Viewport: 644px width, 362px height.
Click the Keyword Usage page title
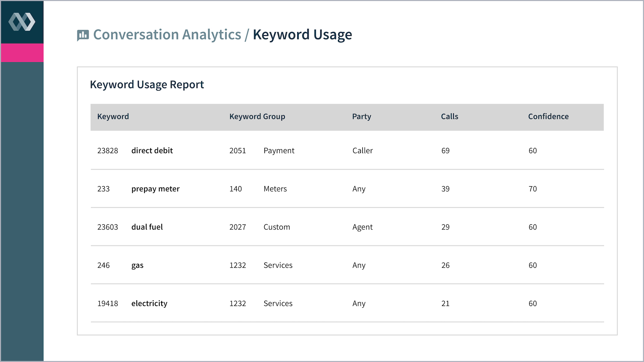[x=302, y=35]
